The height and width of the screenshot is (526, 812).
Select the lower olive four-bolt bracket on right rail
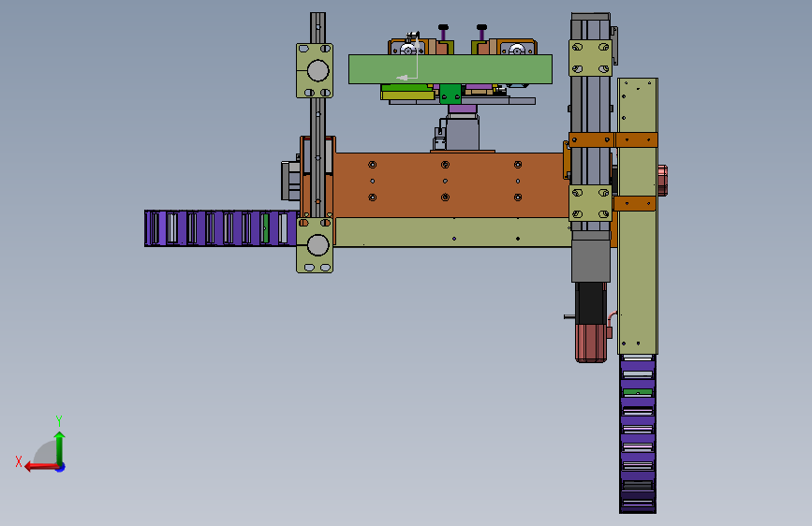pos(590,203)
